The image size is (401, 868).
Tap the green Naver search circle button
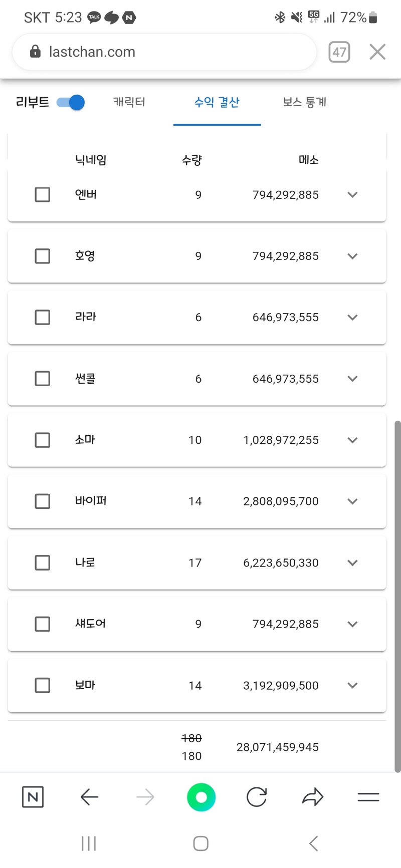click(201, 797)
